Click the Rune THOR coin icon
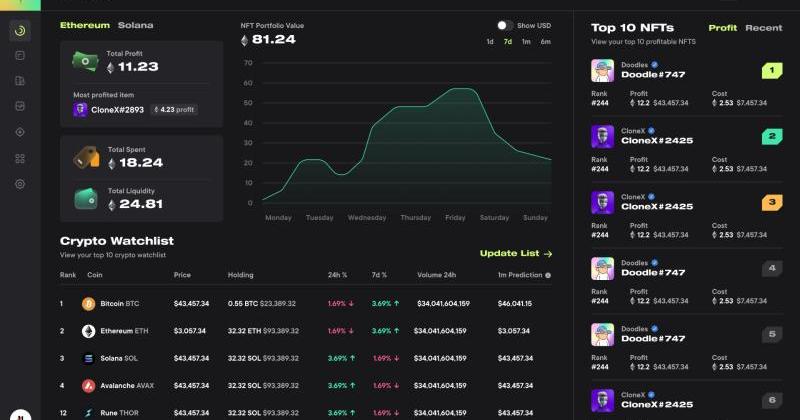800x420 pixels. coord(88,412)
